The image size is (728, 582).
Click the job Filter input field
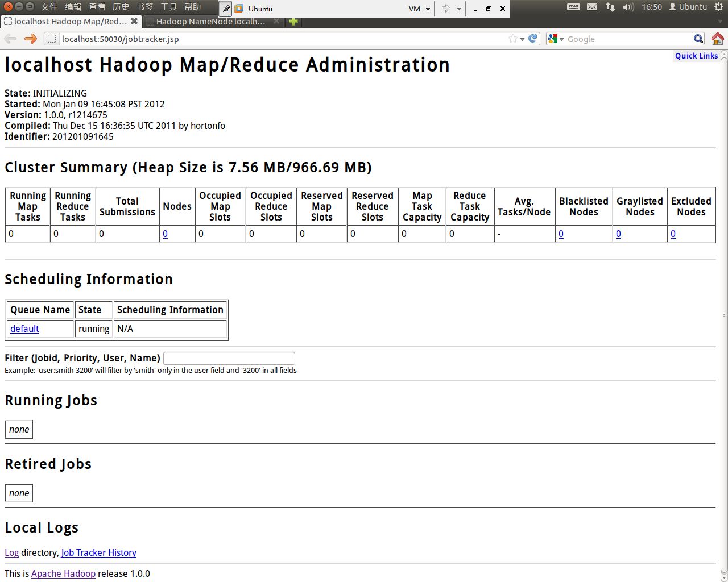(x=229, y=358)
